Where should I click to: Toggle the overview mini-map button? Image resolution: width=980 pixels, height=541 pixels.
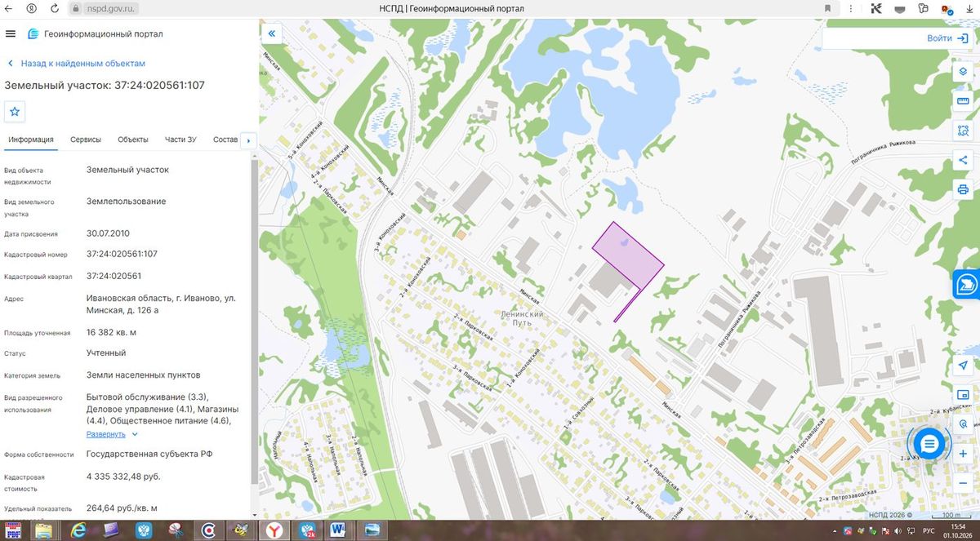(963, 395)
